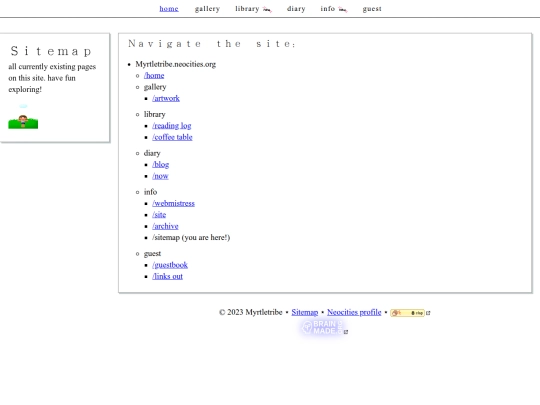Open the /webmistress link
540x405 pixels.
[x=173, y=204]
